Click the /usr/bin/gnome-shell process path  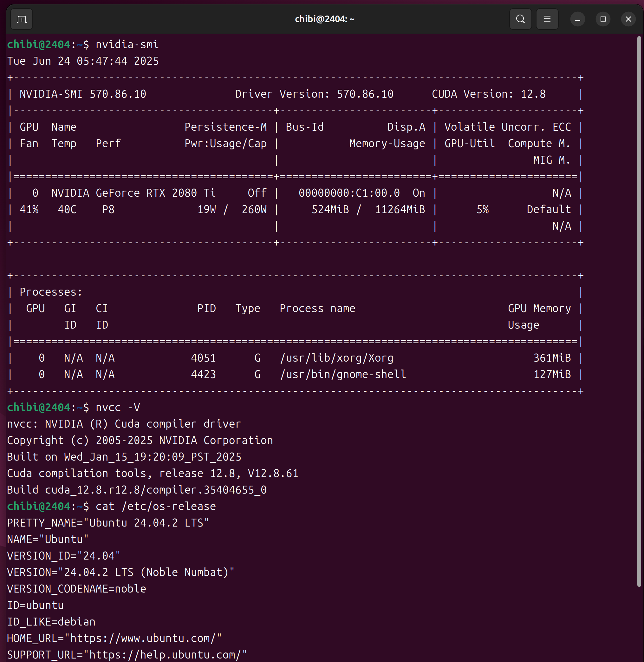coord(343,375)
